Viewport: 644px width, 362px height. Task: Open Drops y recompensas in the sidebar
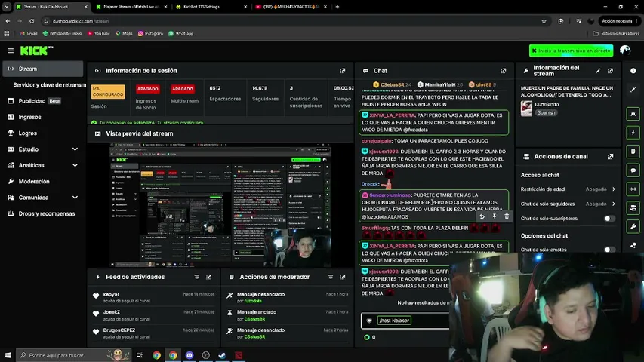pyautogui.click(x=43, y=214)
